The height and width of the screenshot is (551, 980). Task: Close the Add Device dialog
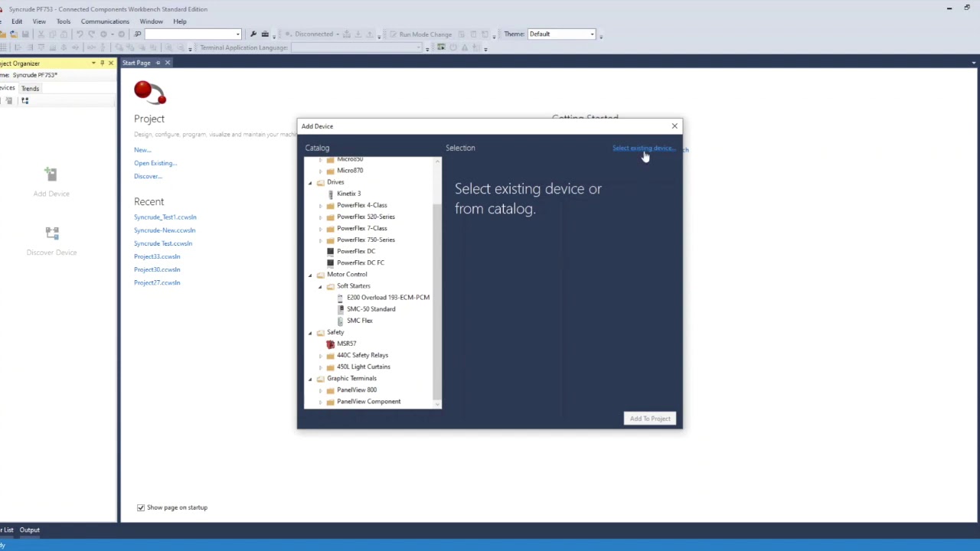(675, 126)
